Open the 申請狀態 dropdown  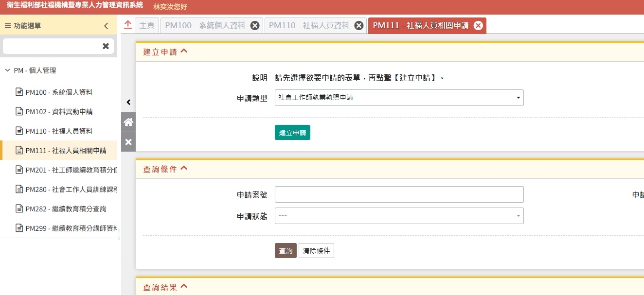[399, 216]
